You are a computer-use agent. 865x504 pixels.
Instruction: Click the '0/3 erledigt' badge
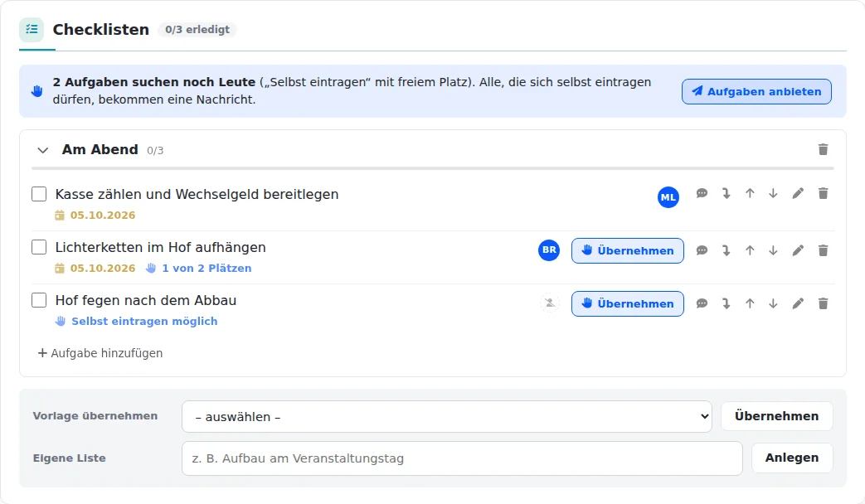tap(197, 29)
